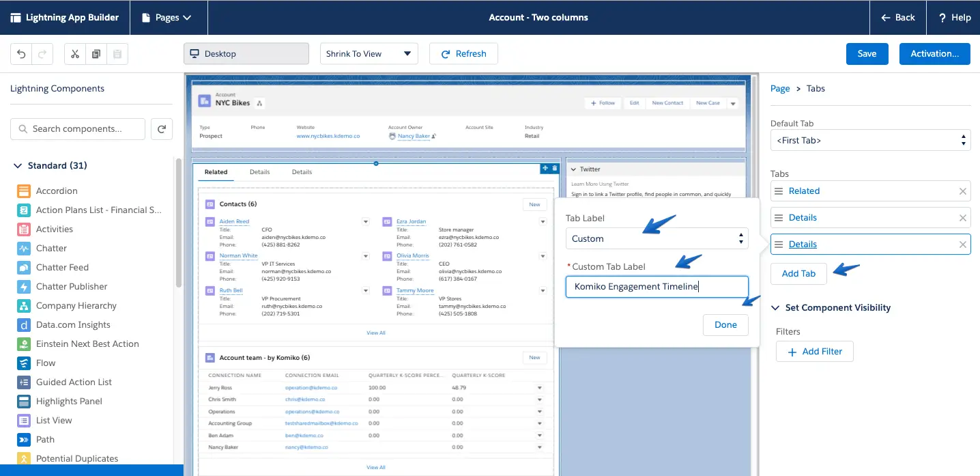980x476 pixels.
Task: Open the Shrink To View dropdown
Action: tap(369, 54)
